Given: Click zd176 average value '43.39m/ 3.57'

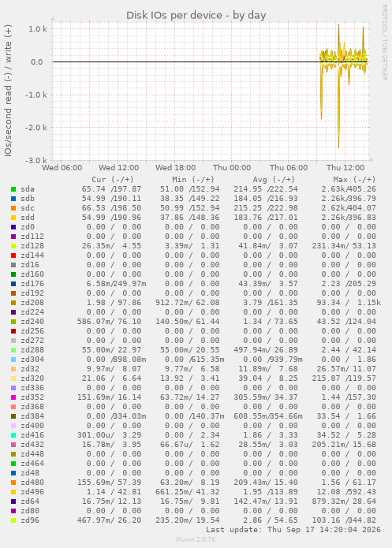Looking at the screenshot, I should (268, 284).
